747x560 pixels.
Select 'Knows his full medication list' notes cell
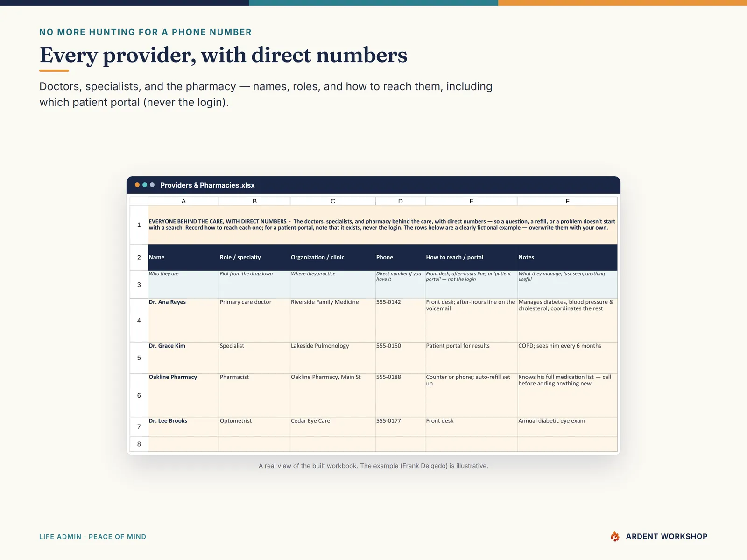567,395
